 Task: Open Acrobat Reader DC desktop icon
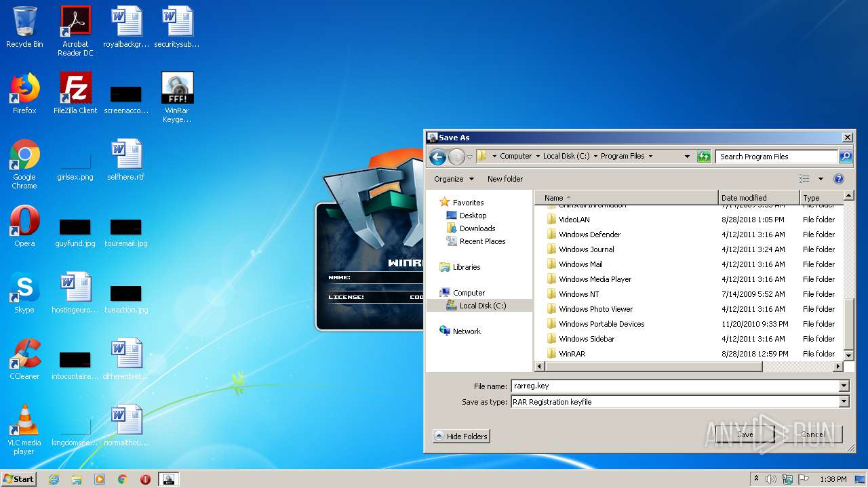click(x=75, y=31)
